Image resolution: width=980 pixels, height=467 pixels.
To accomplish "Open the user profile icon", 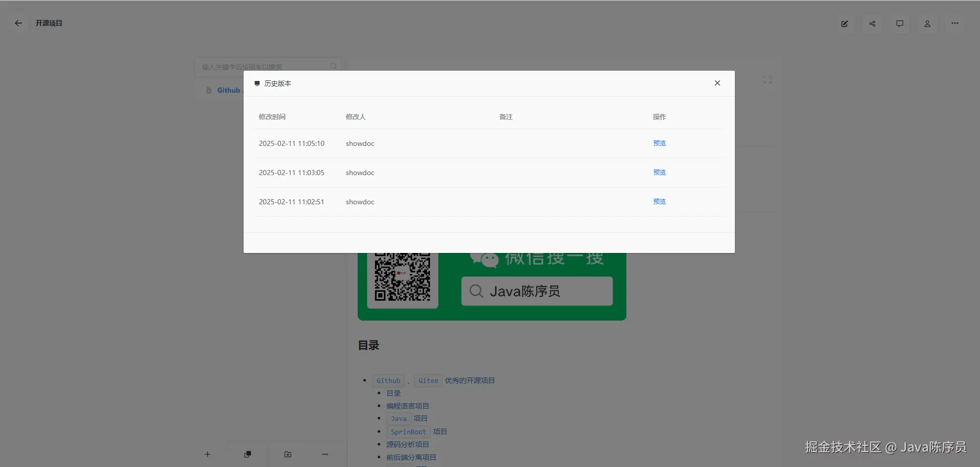I will point(927,24).
